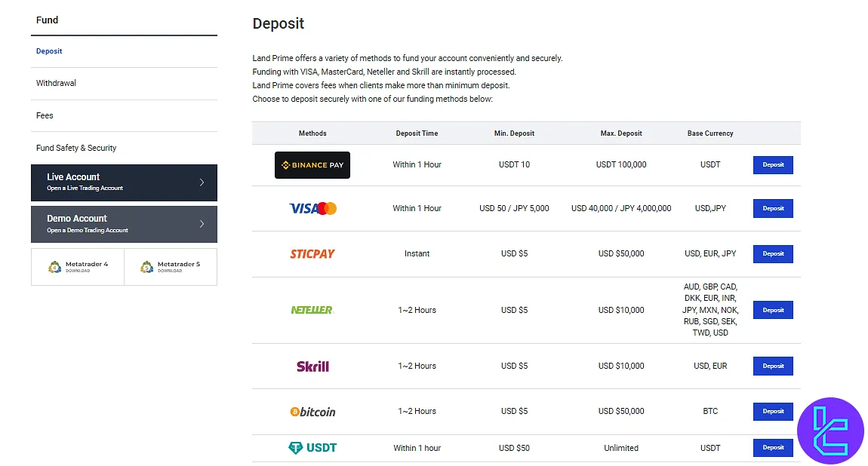868x466 pixels.
Task: Click Deposit for the Skrill method
Action: [772, 366]
